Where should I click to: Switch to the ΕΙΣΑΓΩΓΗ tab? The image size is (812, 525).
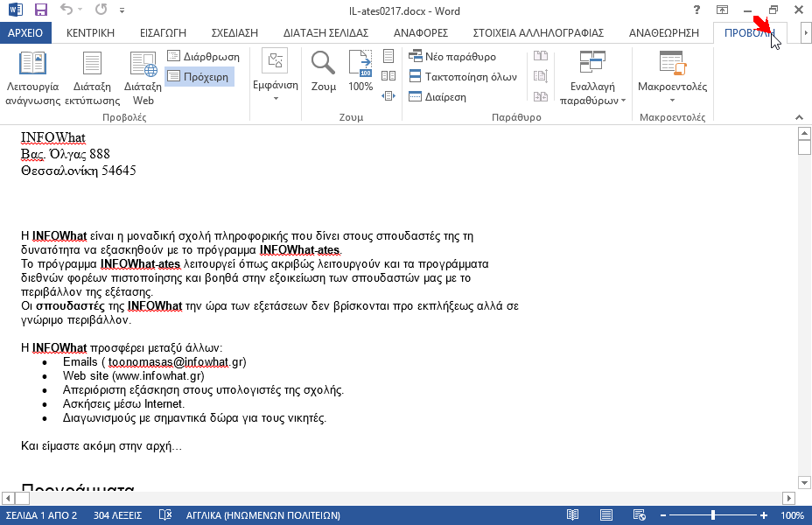tap(163, 32)
